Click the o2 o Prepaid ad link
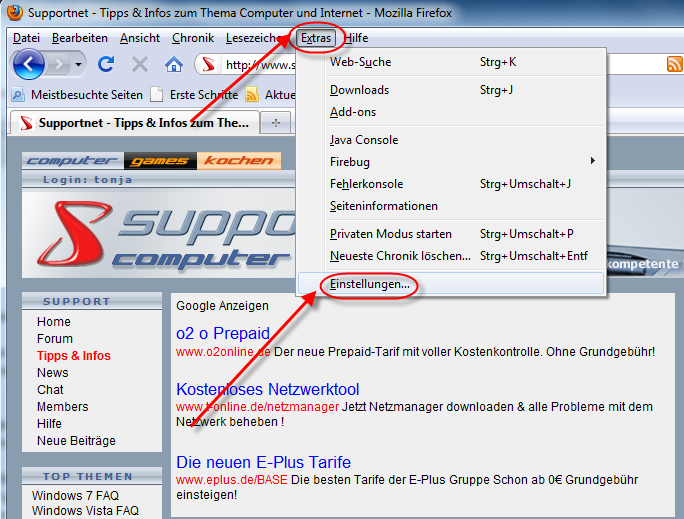This screenshot has height=519, width=684. point(223,334)
